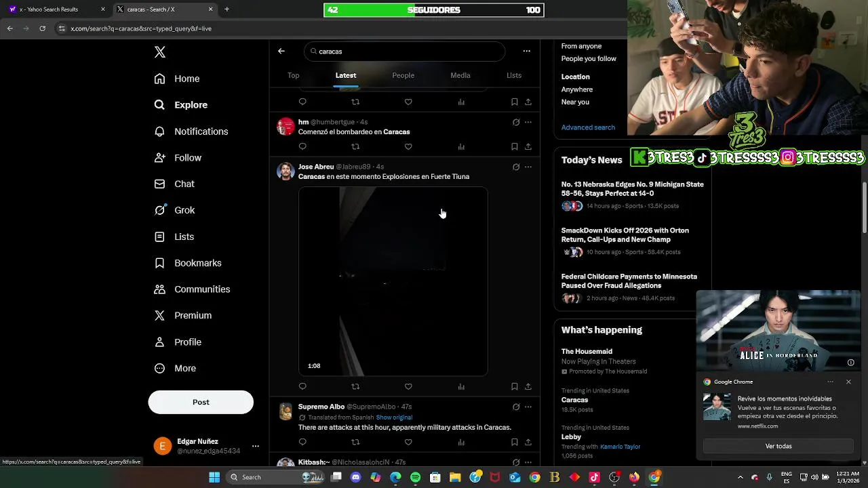Screen dimensions: 868x488
Task: Open Grok in the sidebar
Action: tap(174, 210)
